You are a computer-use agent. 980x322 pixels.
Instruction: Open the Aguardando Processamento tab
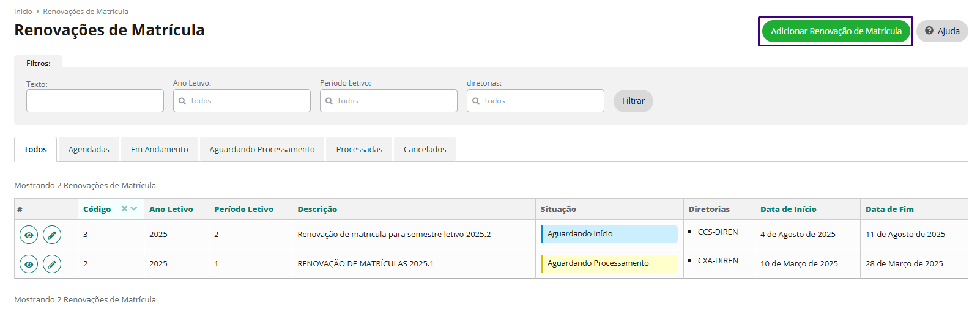[262, 149]
